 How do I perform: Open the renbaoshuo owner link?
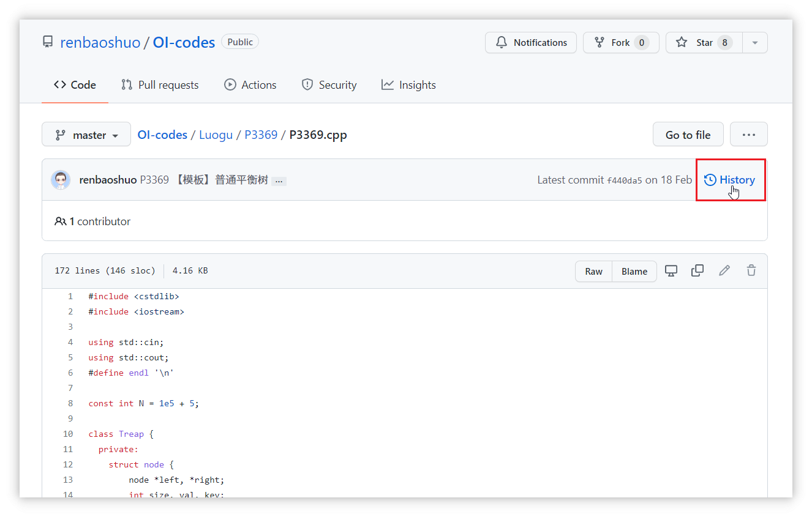tap(100, 42)
